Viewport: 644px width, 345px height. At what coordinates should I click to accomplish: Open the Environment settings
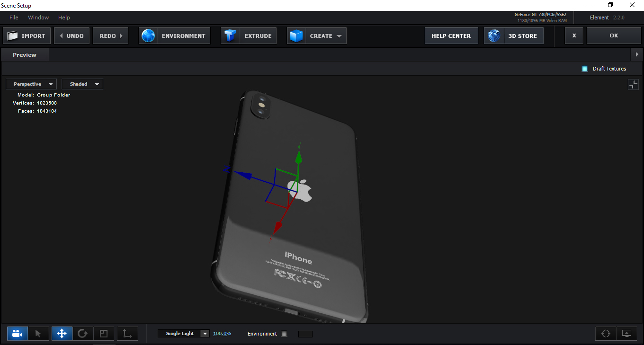(175, 36)
